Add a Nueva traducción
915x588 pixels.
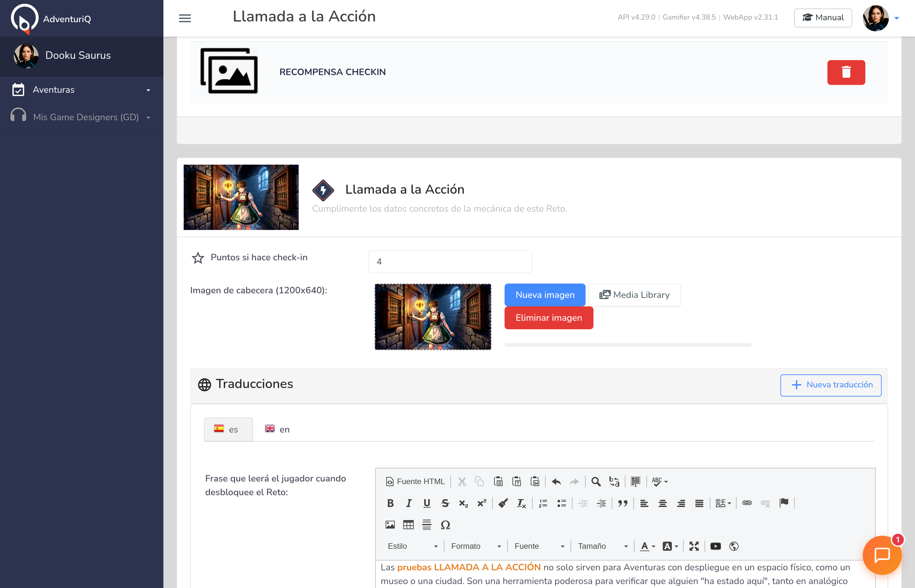(x=831, y=385)
